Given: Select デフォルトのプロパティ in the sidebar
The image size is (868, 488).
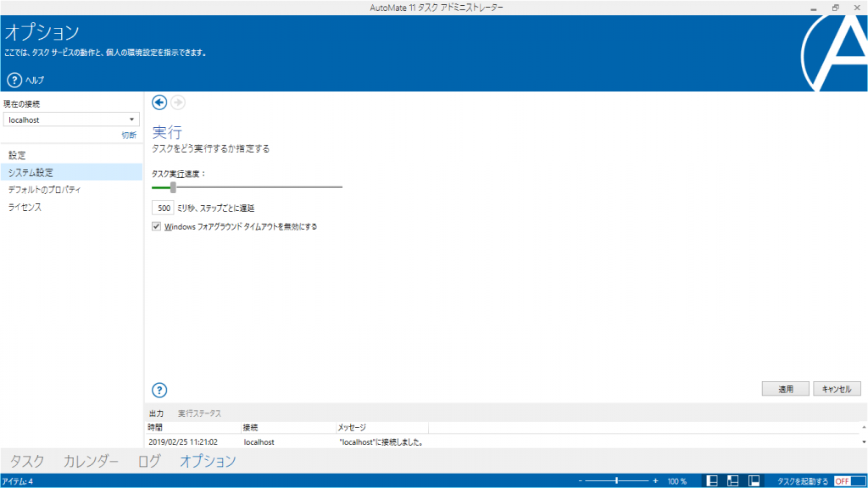Looking at the screenshot, I should 71,189.
